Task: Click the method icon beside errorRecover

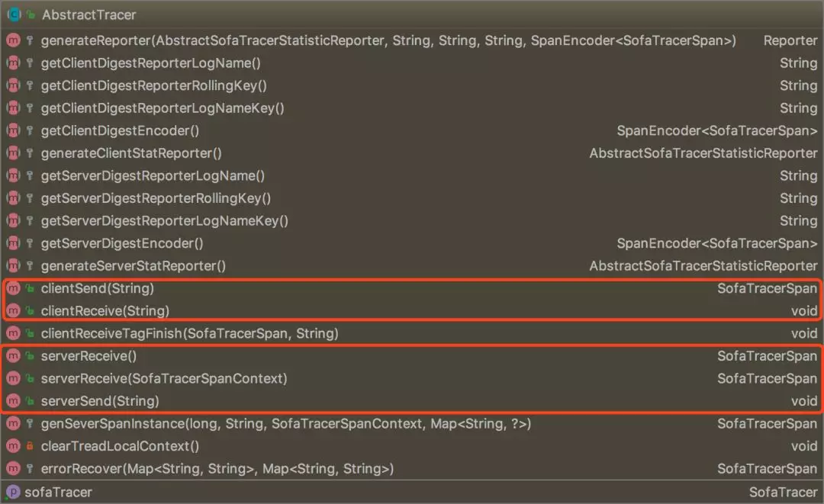Action: [14, 469]
